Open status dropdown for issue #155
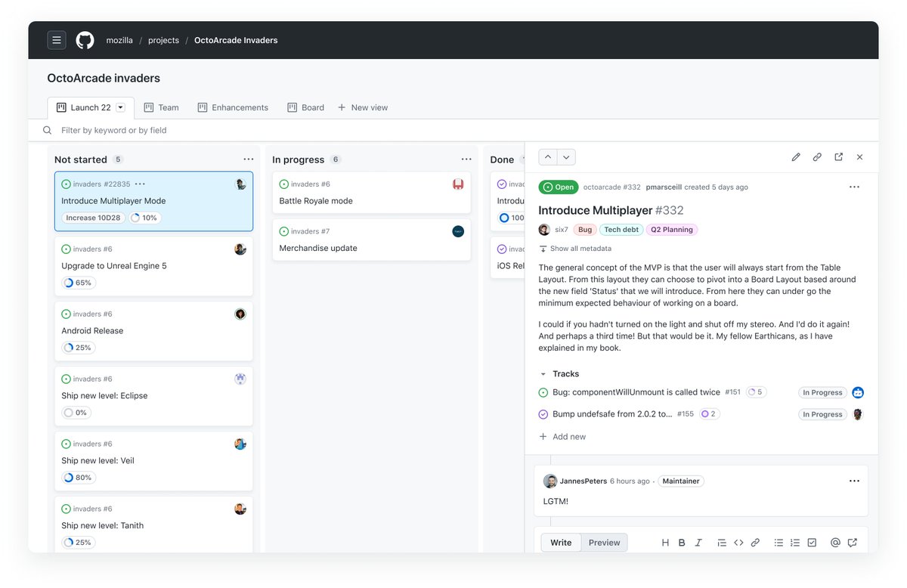This screenshot has width=907, height=588. pos(822,414)
